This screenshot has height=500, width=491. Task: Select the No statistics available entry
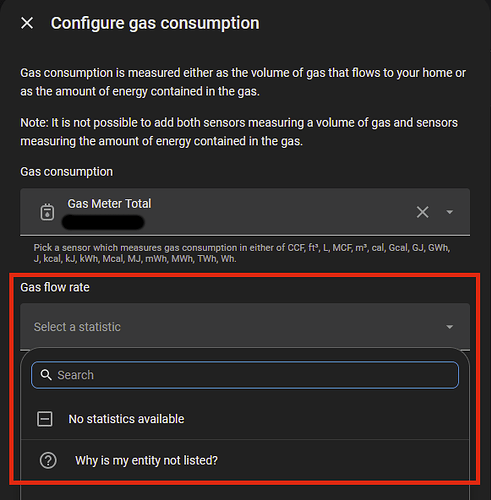[245, 419]
